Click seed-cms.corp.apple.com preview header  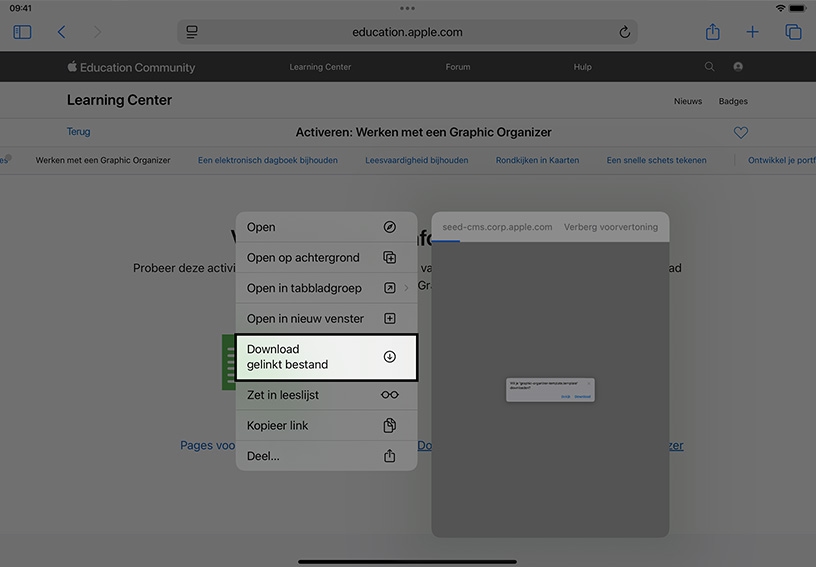point(497,227)
